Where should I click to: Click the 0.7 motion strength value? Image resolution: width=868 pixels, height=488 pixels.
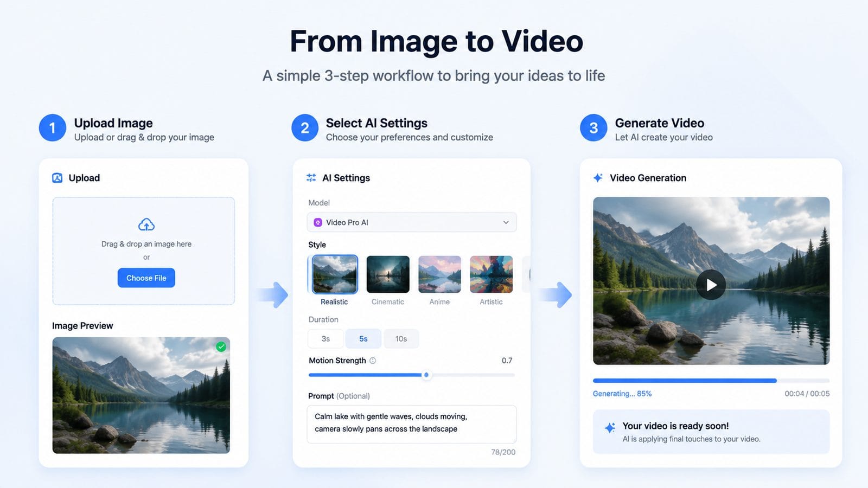[x=507, y=361]
